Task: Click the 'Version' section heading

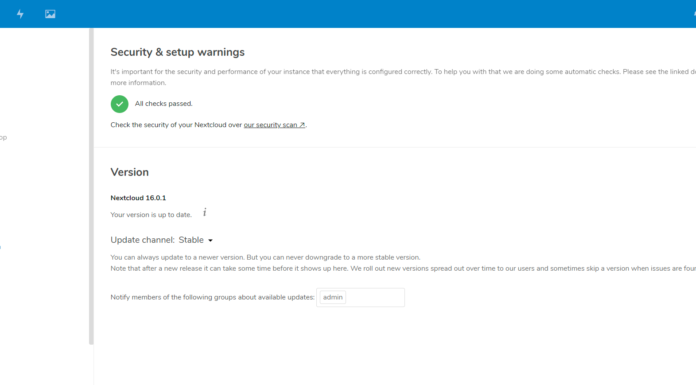Action: click(x=130, y=172)
